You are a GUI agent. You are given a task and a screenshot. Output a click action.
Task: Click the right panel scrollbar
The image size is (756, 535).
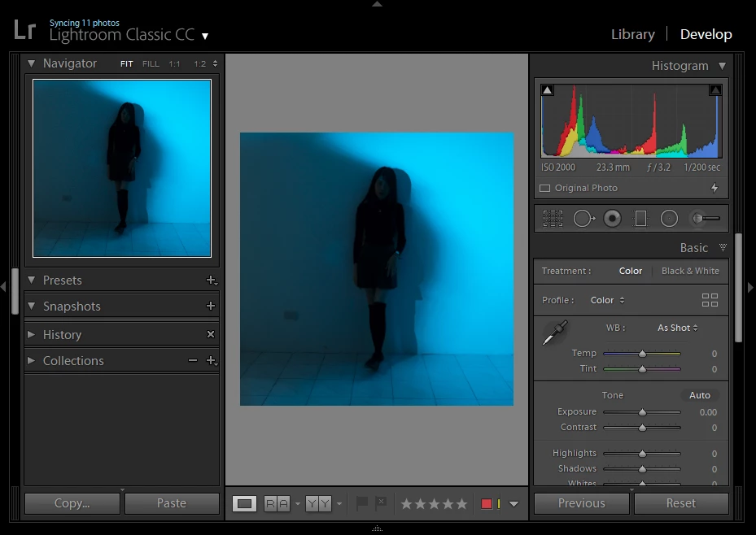(738, 288)
